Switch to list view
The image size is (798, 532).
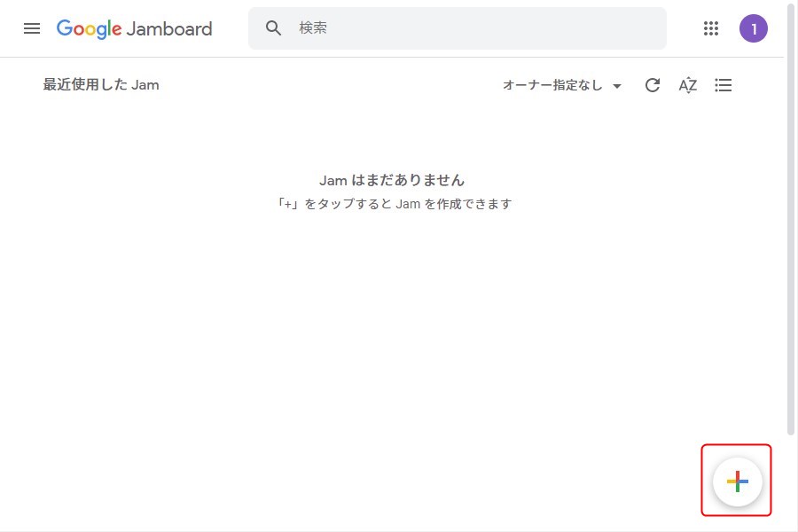(x=724, y=85)
